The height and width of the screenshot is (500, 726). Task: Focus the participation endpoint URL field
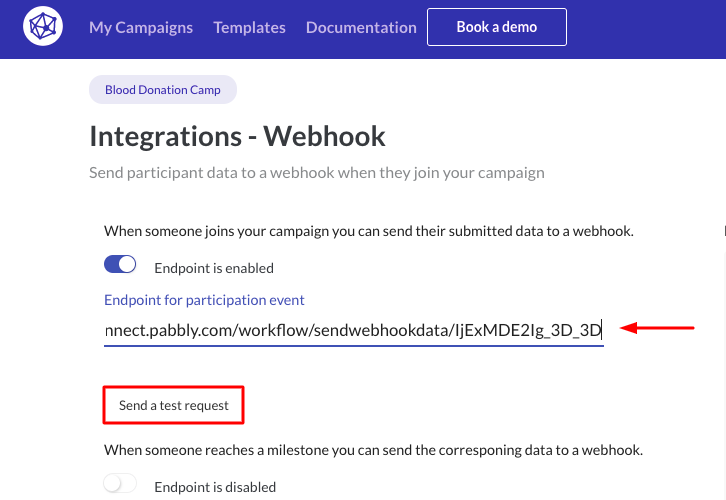[x=354, y=331]
